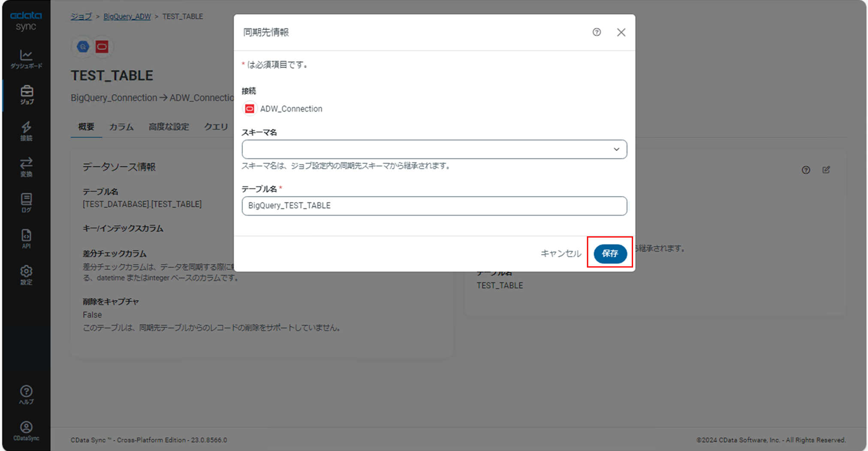Open the Logs section in the sidebar
The width and height of the screenshot is (868, 451).
26,203
